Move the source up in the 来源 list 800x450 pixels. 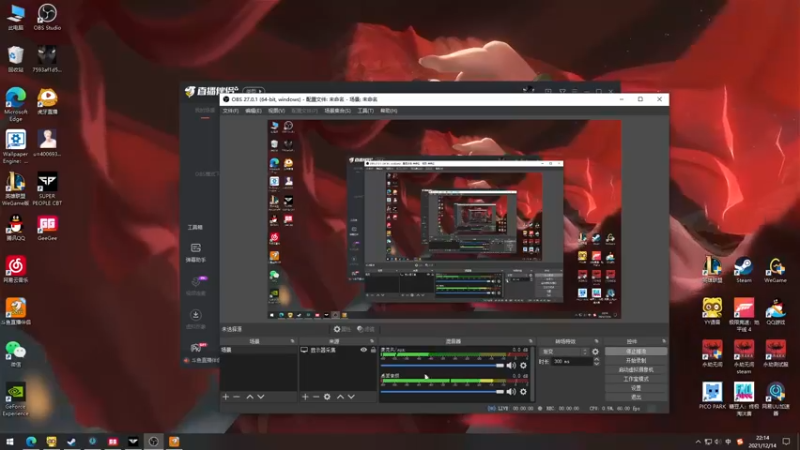(x=340, y=396)
